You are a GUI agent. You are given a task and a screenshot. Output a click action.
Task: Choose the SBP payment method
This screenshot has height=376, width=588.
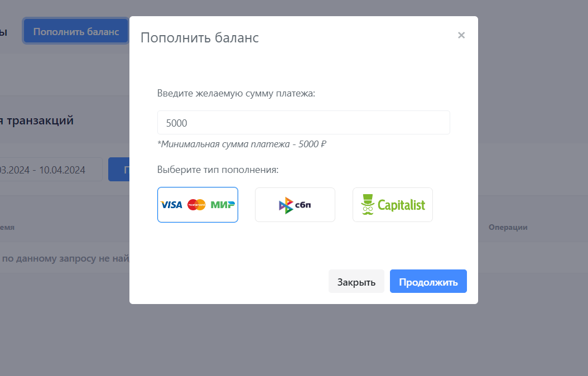[295, 205]
